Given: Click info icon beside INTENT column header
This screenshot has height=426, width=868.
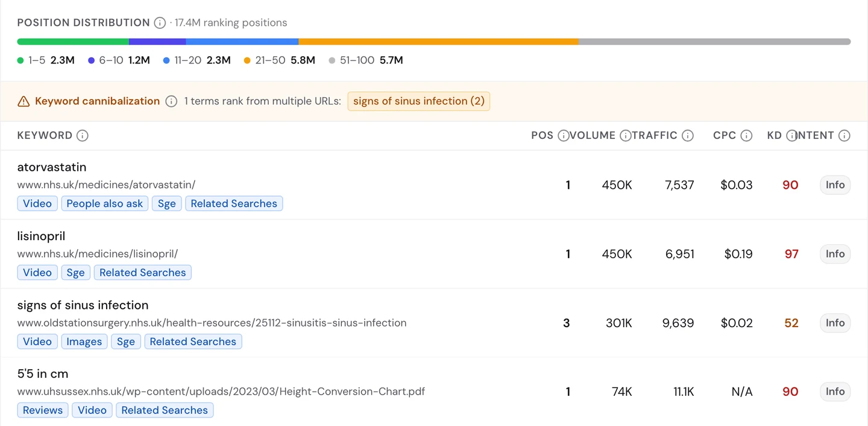Looking at the screenshot, I should (844, 136).
